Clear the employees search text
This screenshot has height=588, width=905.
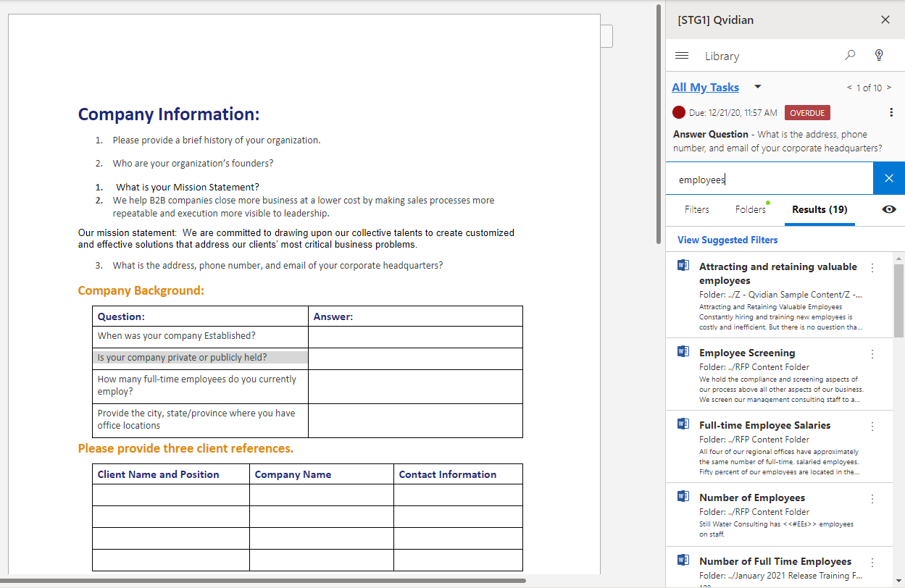[889, 178]
